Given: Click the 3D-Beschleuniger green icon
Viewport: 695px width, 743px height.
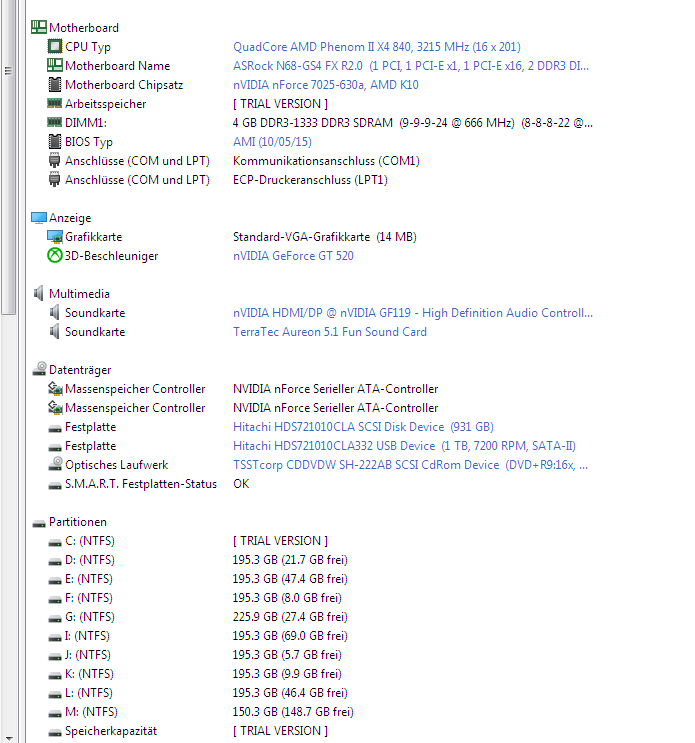Looking at the screenshot, I should 55,255.
